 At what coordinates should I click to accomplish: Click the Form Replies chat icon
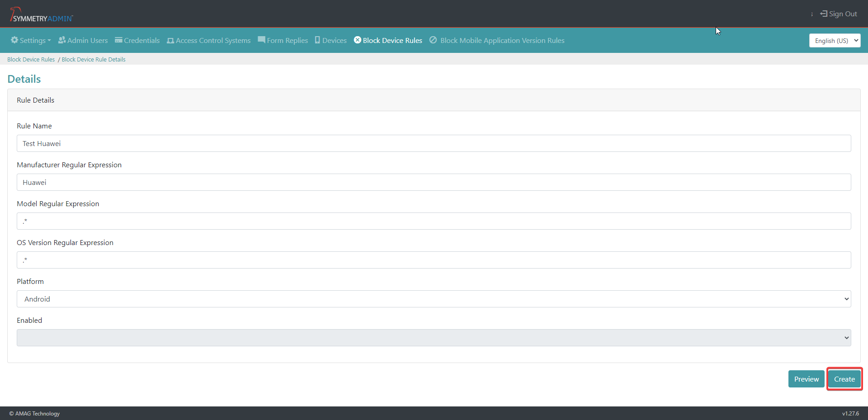coord(261,40)
